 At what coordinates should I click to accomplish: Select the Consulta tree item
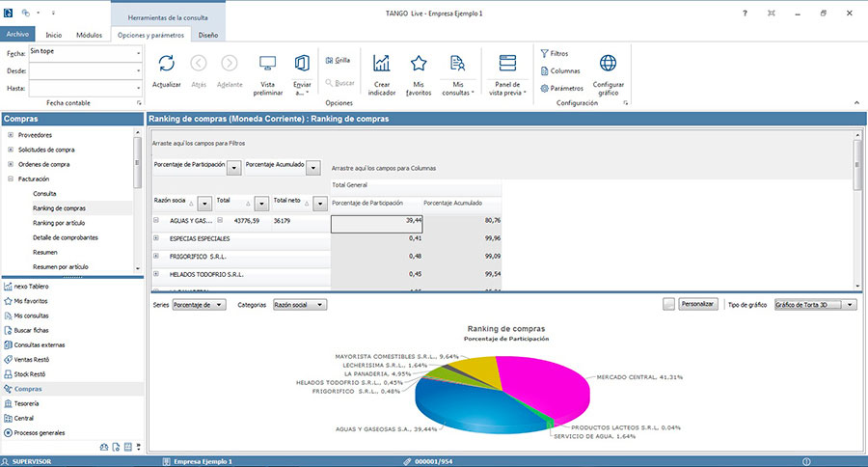point(44,193)
